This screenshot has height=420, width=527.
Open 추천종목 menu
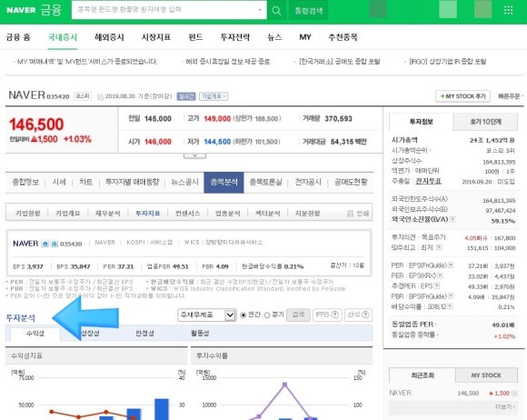[x=343, y=37]
